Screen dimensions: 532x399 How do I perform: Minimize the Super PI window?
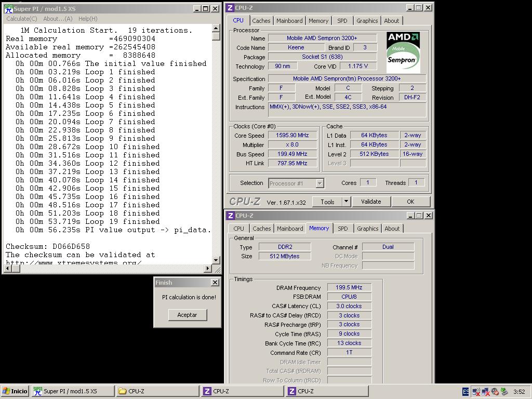click(197, 9)
